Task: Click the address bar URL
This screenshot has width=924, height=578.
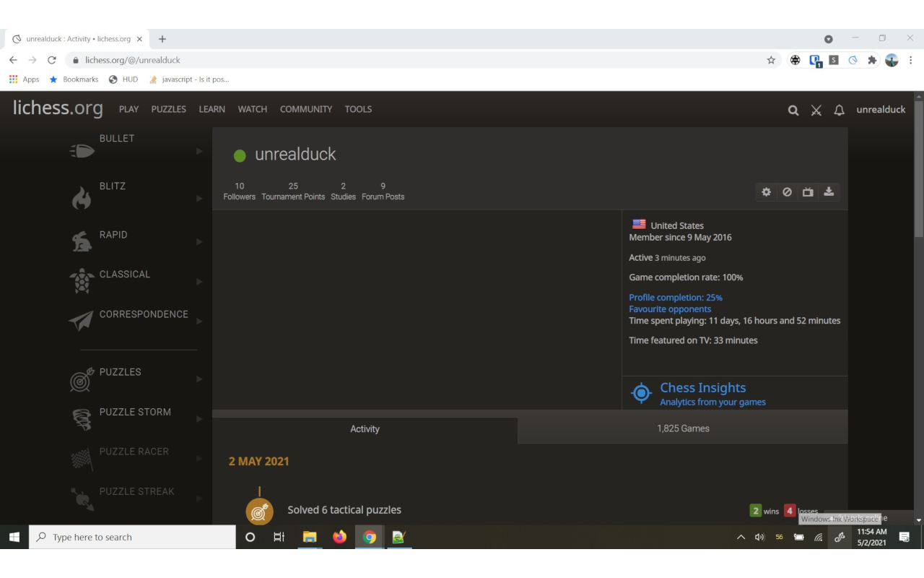Action: click(133, 60)
